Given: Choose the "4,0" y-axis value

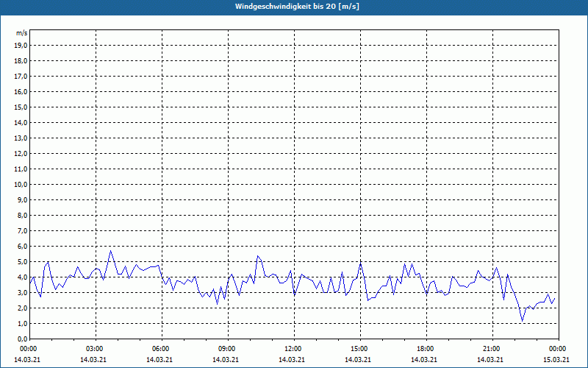Looking at the screenshot, I should (x=22, y=277).
